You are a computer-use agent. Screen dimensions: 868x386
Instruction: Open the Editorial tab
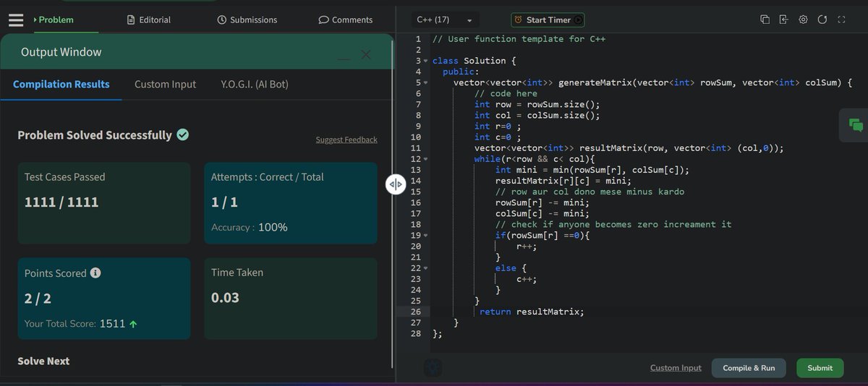pos(149,20)
